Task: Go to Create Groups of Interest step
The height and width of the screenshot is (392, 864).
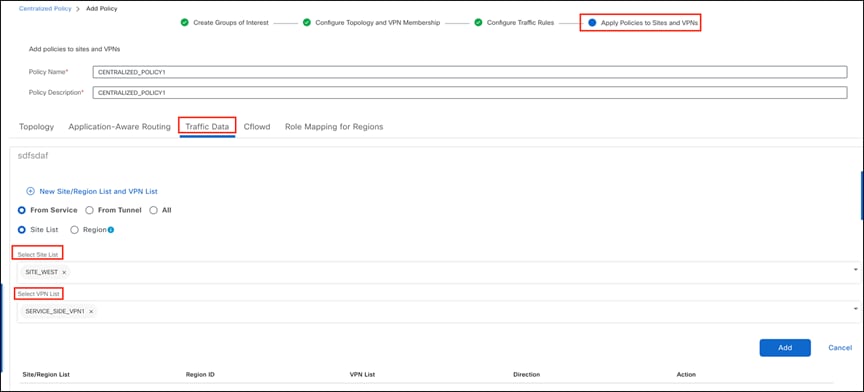Action: [231, 23]
